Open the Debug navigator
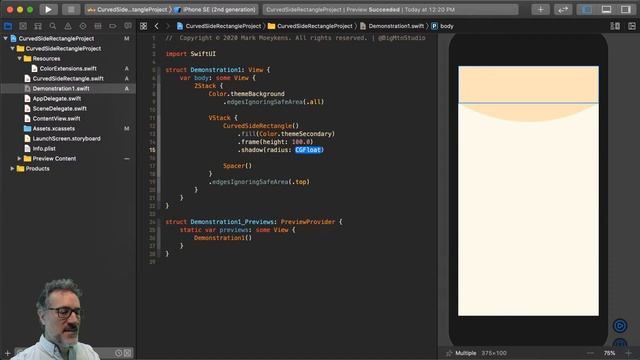Screen dimensions: 640x360 pos(98,26)
